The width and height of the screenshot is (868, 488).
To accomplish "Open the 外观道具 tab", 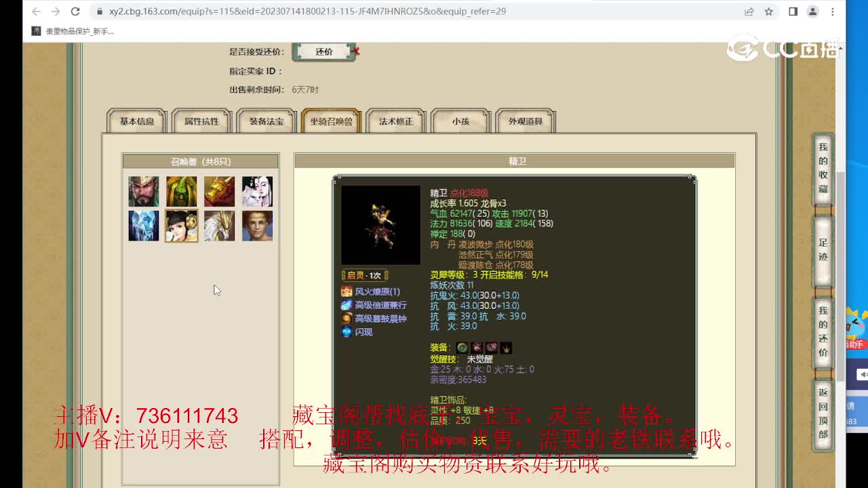I will coord(526,121).
